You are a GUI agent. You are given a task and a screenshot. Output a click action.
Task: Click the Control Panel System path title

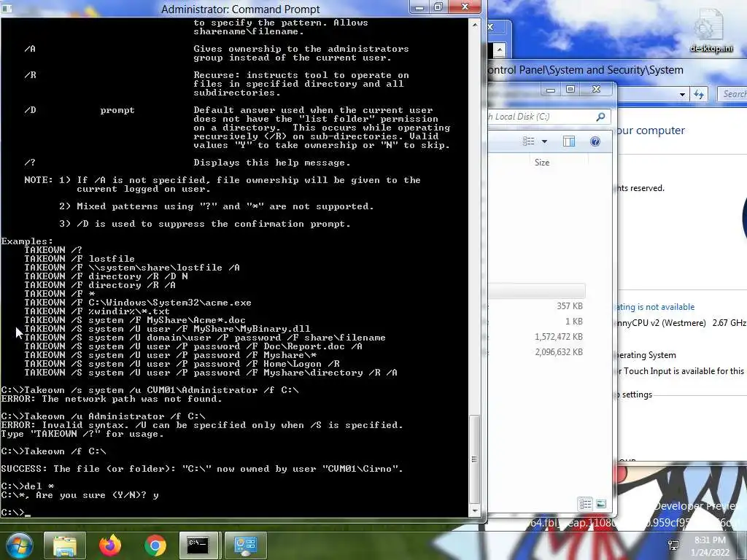(x=586, y=70)
